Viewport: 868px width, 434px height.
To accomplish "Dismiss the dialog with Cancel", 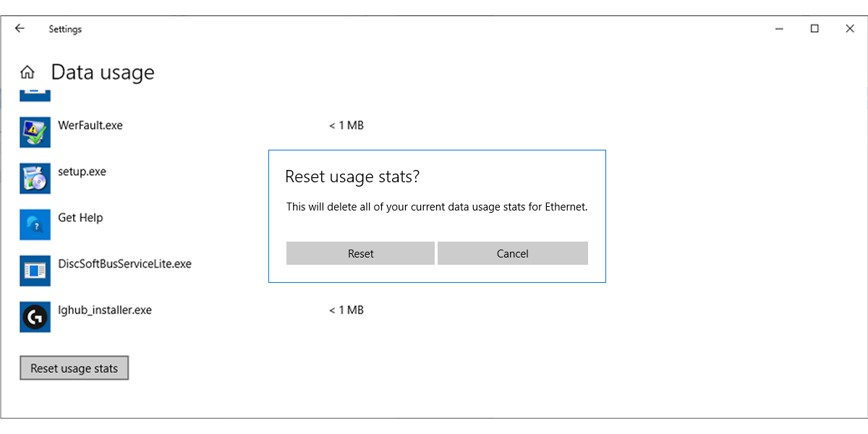I will [x=513, y=253].
